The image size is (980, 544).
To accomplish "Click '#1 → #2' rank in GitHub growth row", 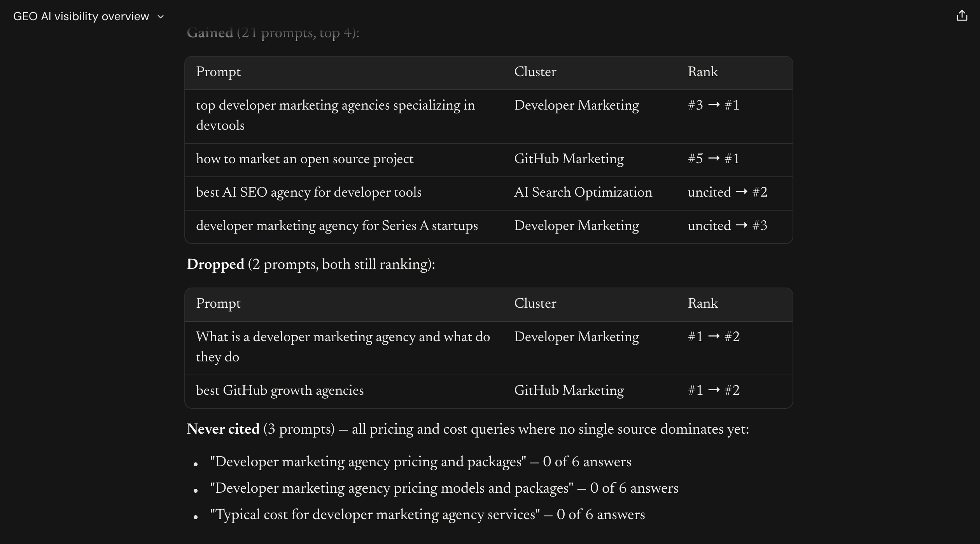I will coord(714,390).
